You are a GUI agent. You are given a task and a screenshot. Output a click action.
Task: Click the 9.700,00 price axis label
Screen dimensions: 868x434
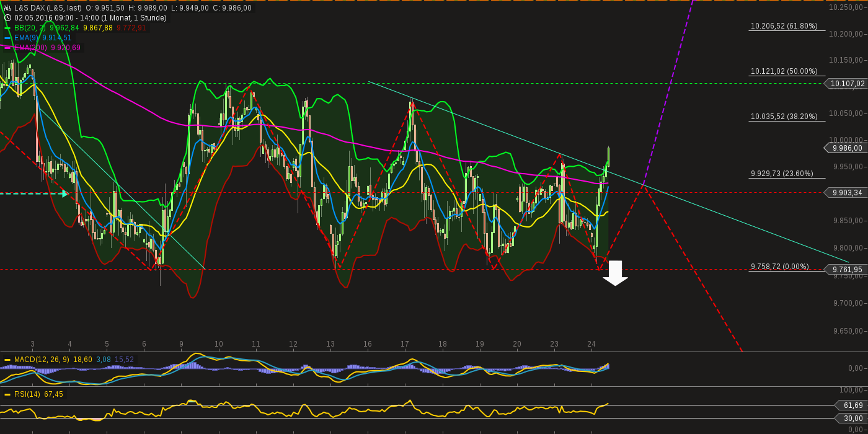(849, 303)
